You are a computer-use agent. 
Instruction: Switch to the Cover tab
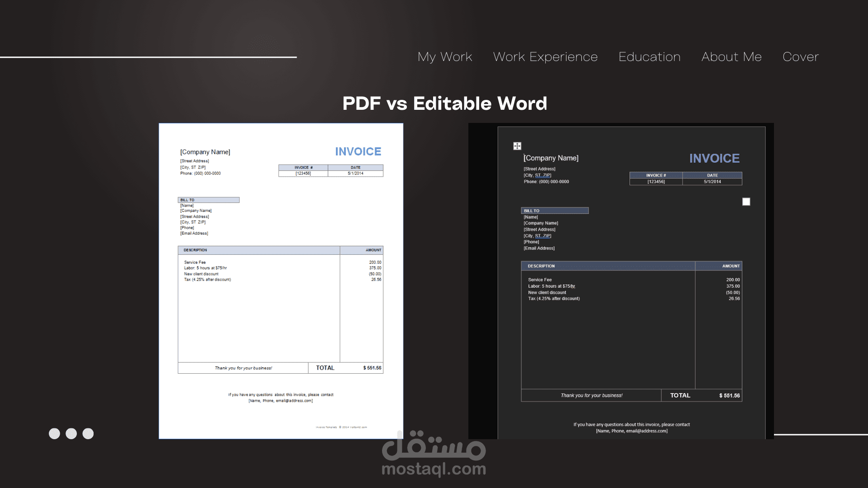801,57
